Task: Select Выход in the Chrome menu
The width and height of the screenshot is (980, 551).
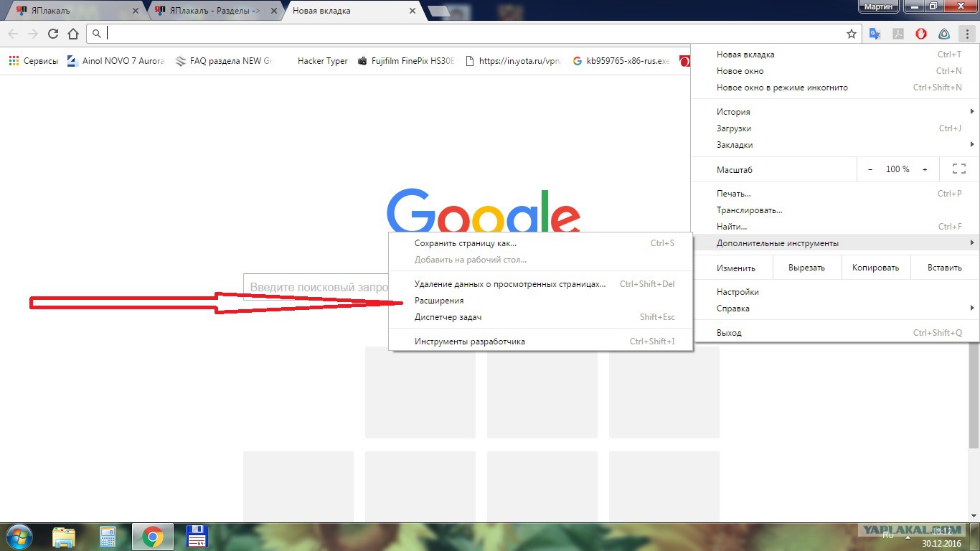Action: click(x=835, y=333)
